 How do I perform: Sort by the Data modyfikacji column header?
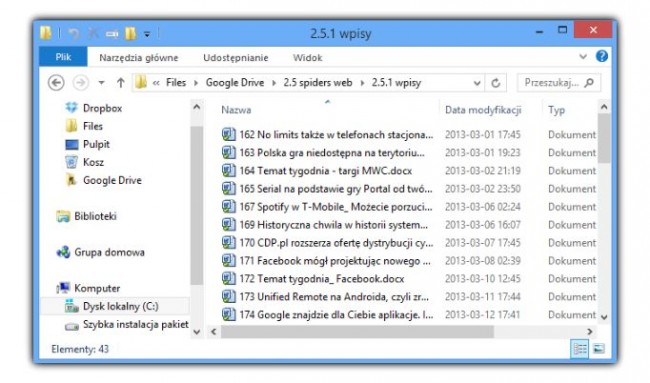click(x=483, y=110)
